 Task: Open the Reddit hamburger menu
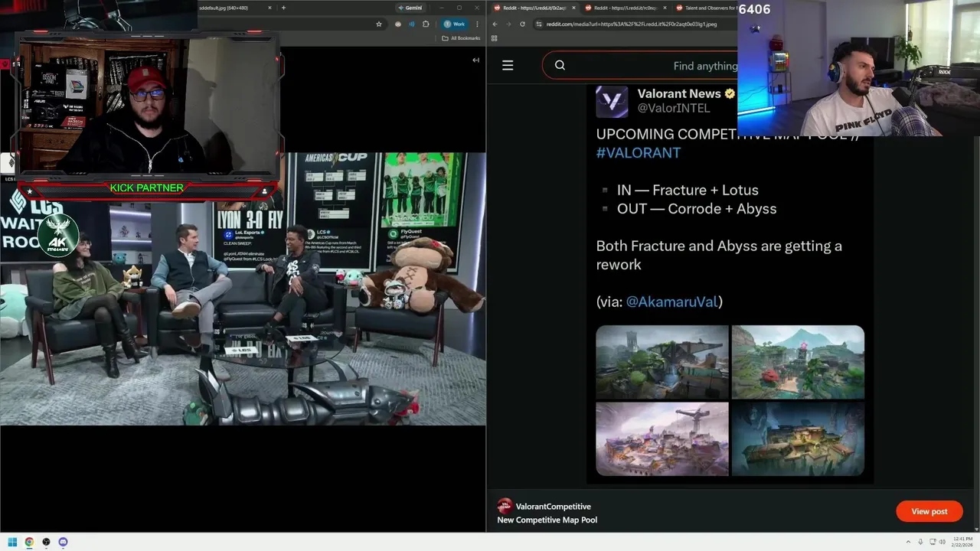click(x=508, y=65)
